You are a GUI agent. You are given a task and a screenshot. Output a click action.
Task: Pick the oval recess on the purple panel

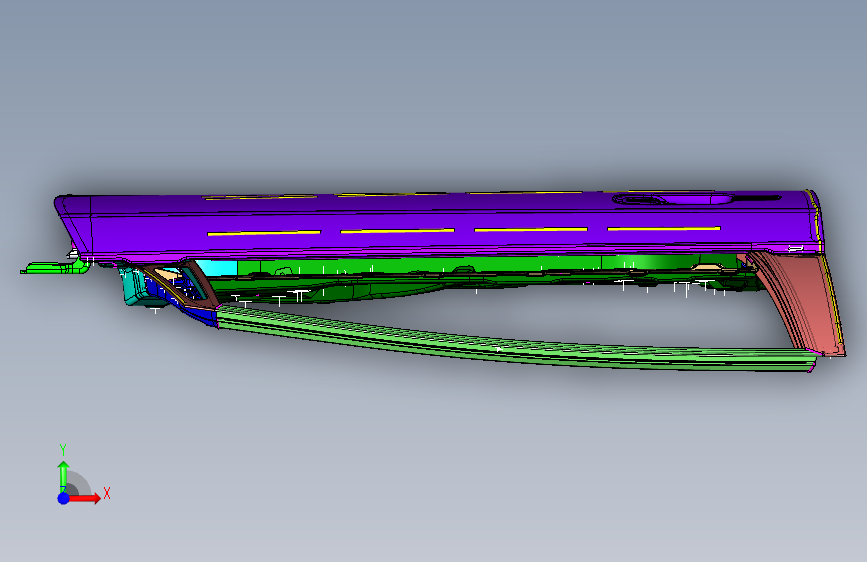coord(672,199)
